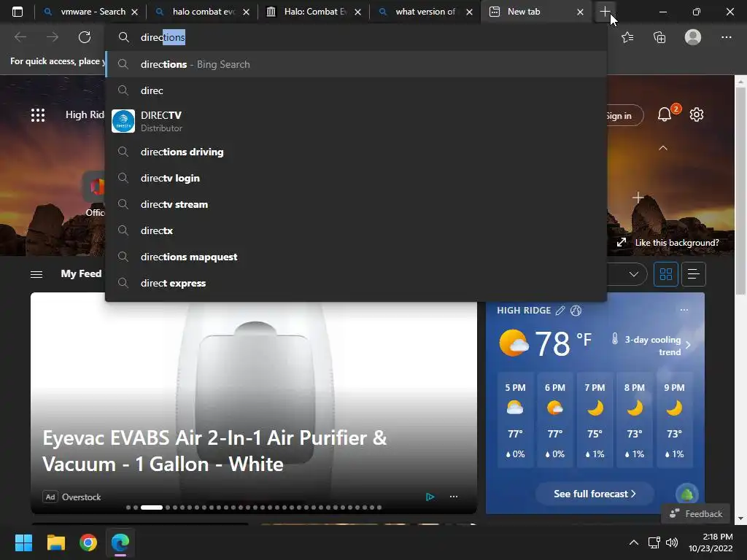Image resolution: width=747 pixels, height=560 pixels.
Task: Select direct express suggestion
Action: 356,283
